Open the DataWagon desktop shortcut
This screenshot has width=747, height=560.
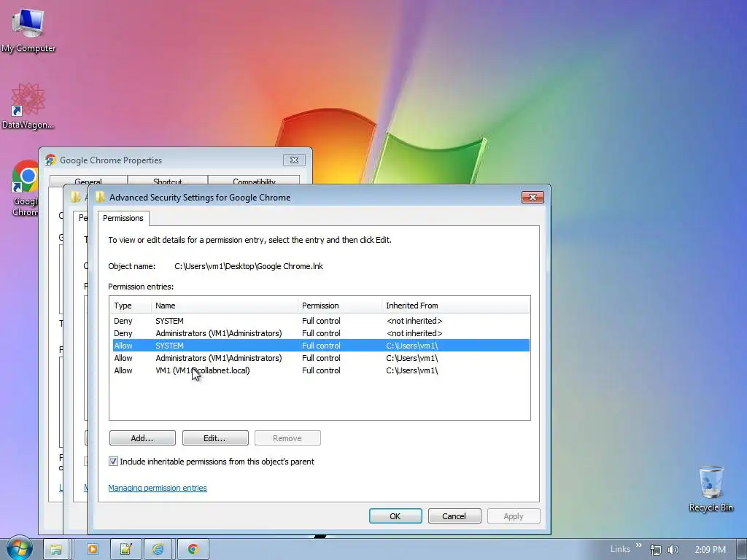(28, 106)
